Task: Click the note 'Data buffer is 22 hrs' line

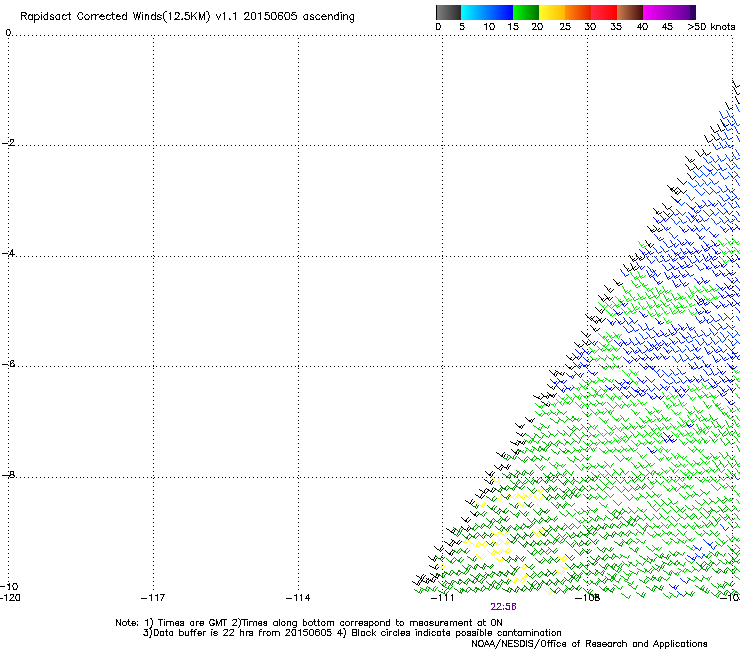Action: pyautogui.click(x=352, y=633)
